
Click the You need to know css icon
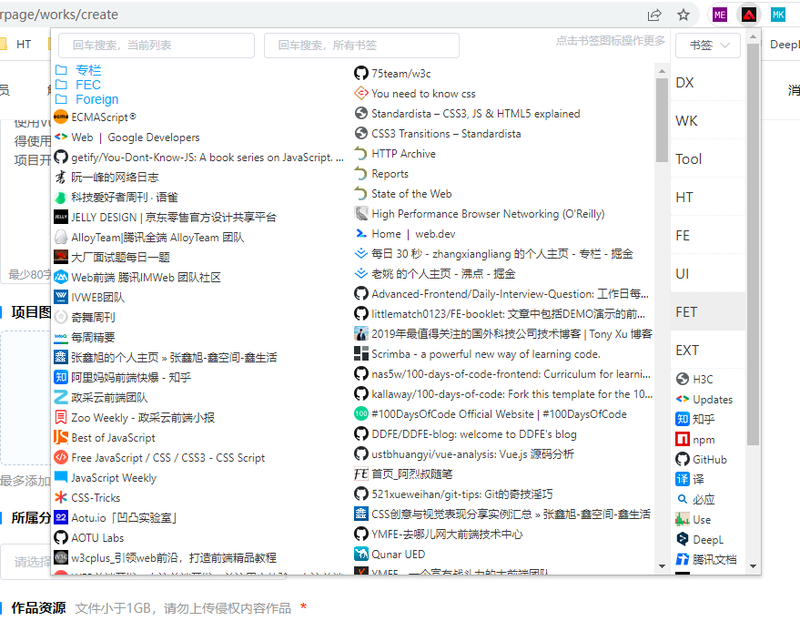click(x=361, y=93)
